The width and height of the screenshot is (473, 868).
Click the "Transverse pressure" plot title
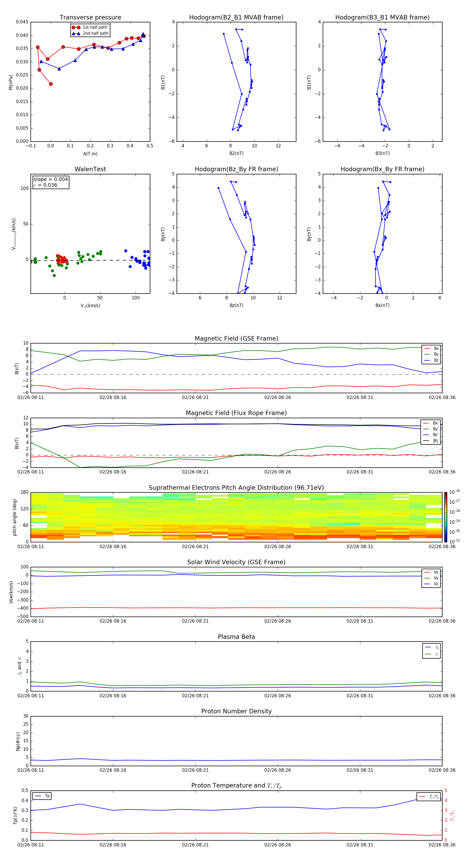90,18
